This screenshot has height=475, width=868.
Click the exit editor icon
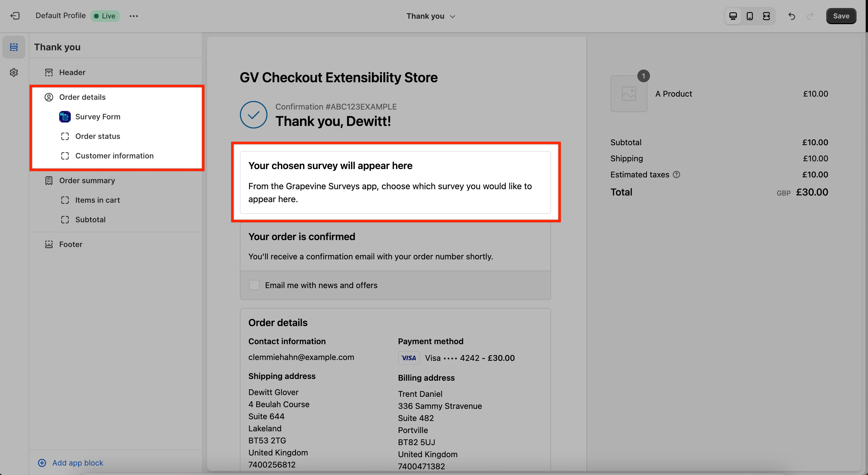click(15, 16)
